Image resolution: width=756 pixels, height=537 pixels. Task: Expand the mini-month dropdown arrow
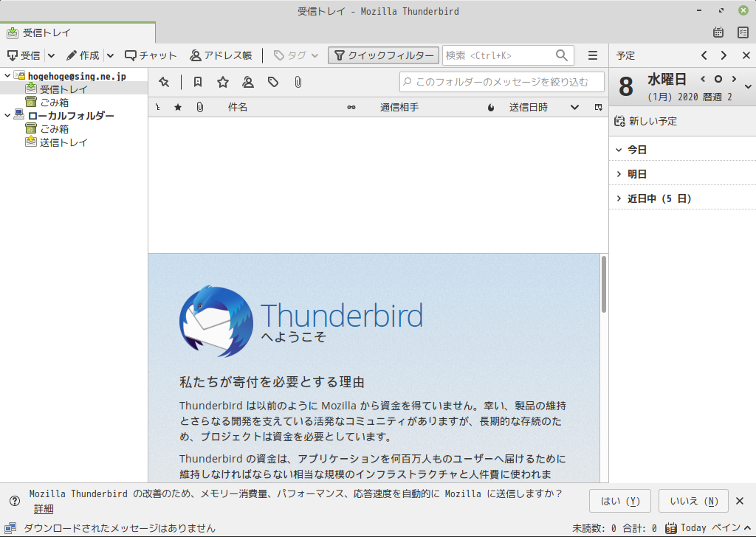click(x=748, y=87)
